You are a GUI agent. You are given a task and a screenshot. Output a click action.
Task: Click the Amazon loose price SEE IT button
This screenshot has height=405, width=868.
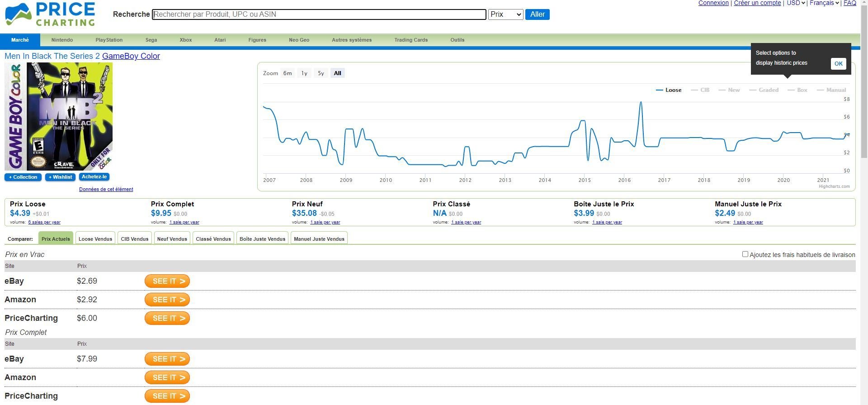pos(167,300)
